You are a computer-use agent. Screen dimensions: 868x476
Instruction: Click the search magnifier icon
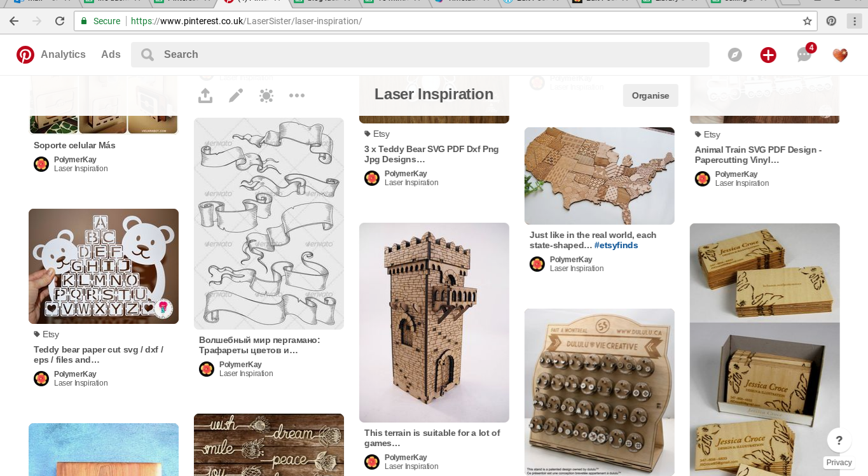[x=147, y=54]
